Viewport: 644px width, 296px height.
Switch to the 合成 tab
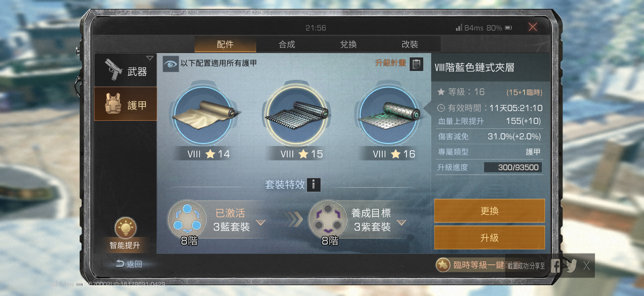[x=287, y=44]
